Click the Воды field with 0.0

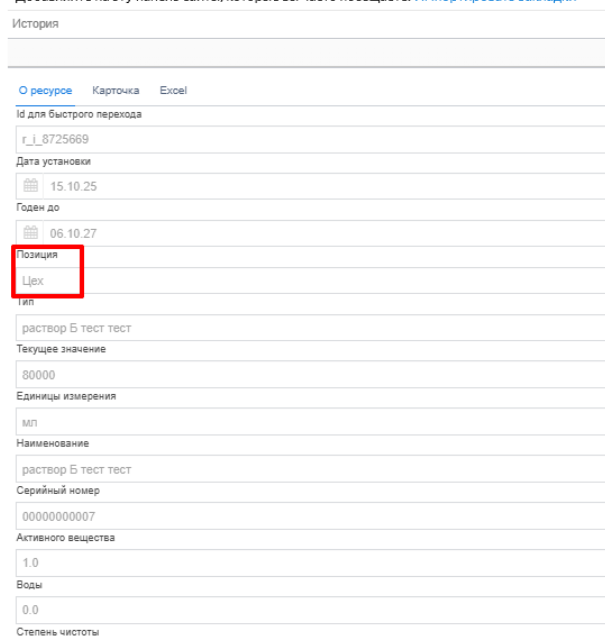[x=310, y=610]
